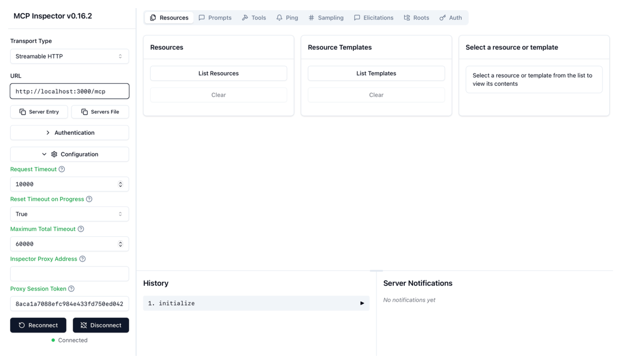Click the List Templates button
The image size is (621, 364).
(376, 73)
